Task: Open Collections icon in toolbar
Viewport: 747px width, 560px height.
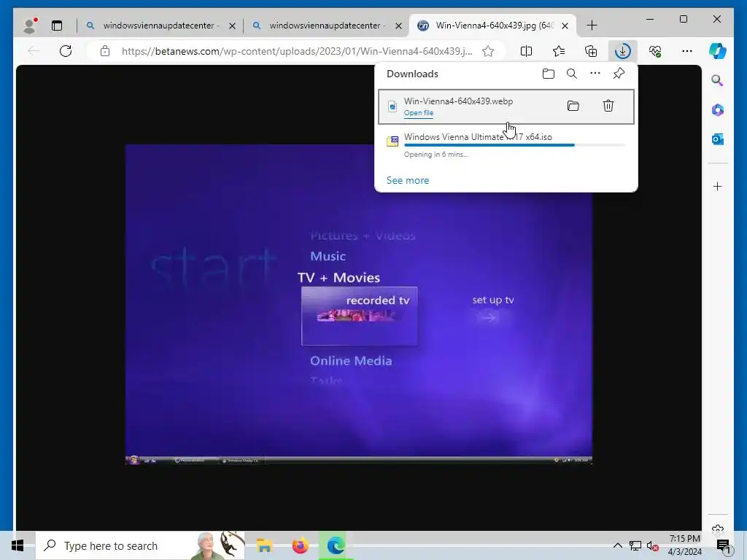Action: (x=591, y=51)
